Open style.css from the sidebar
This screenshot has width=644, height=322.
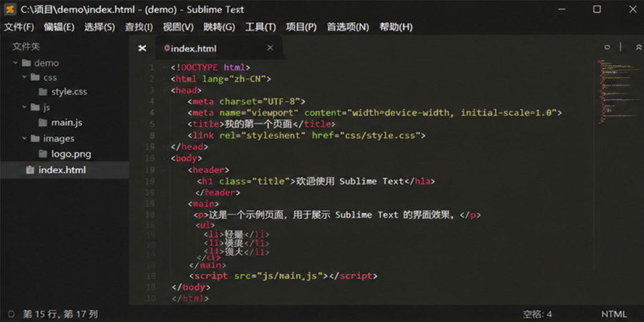click(69, 92)
